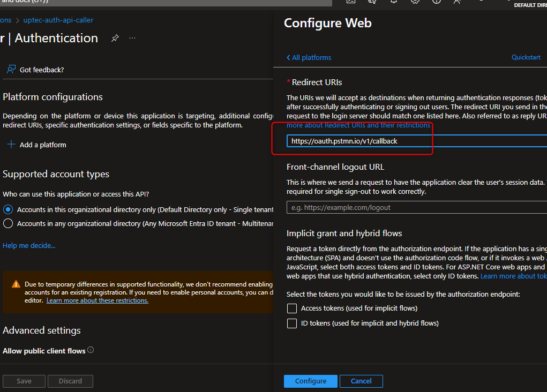
Task: Select Accounts in any organizational directory option
Action: 8,223
